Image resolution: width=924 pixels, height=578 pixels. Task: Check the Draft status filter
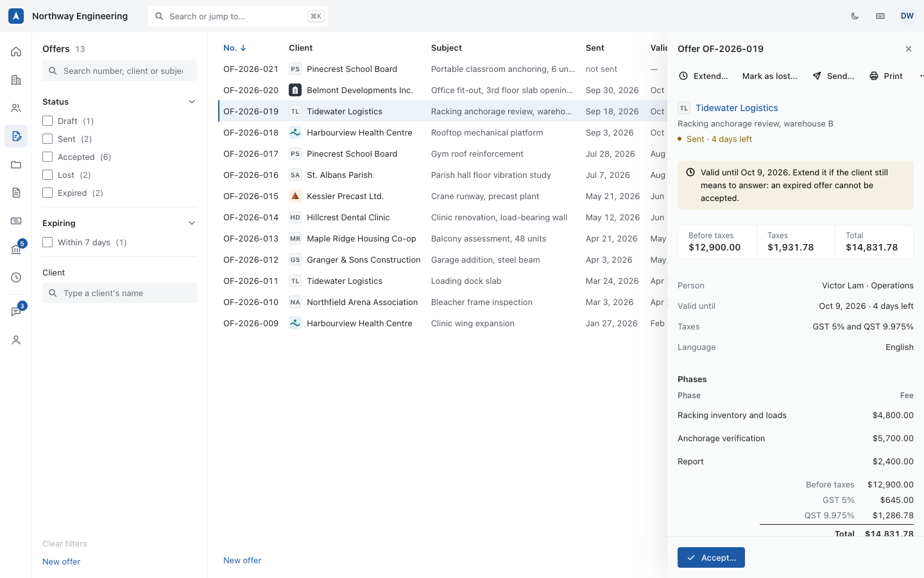coord(47,121)
